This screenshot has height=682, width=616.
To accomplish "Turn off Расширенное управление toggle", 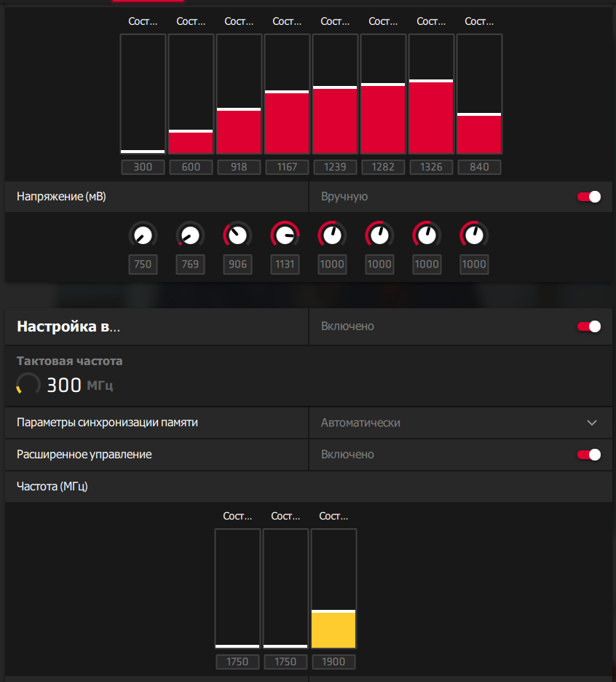I will click(588, 455).
